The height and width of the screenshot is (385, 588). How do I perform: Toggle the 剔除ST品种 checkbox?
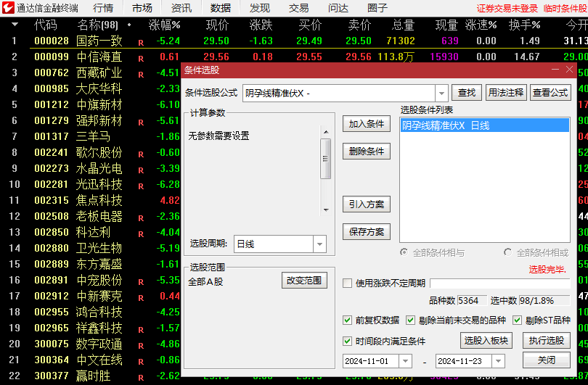(517, 320)
